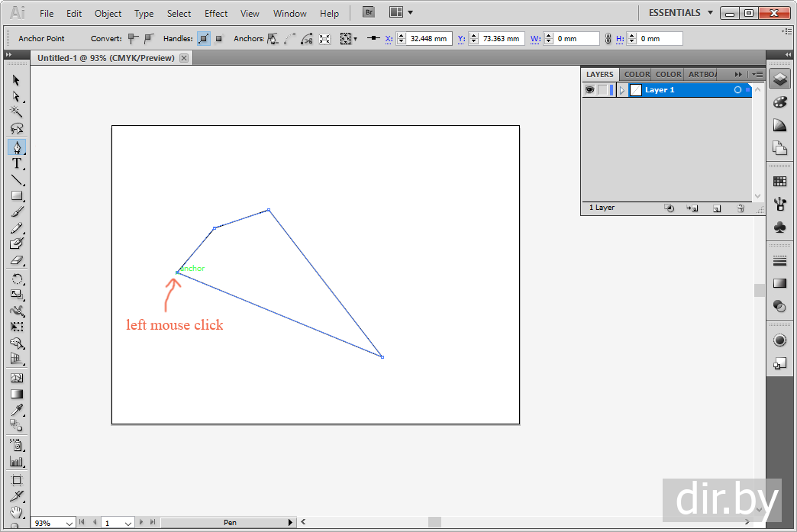Viewport: 797px width, 532px height.
Task: Select the Paintbrush tool
Action: pyautogui.click(x=16, y=212)
